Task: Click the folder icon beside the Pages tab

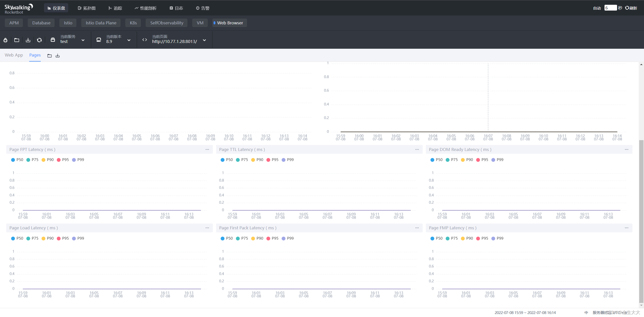Action: 50,56
